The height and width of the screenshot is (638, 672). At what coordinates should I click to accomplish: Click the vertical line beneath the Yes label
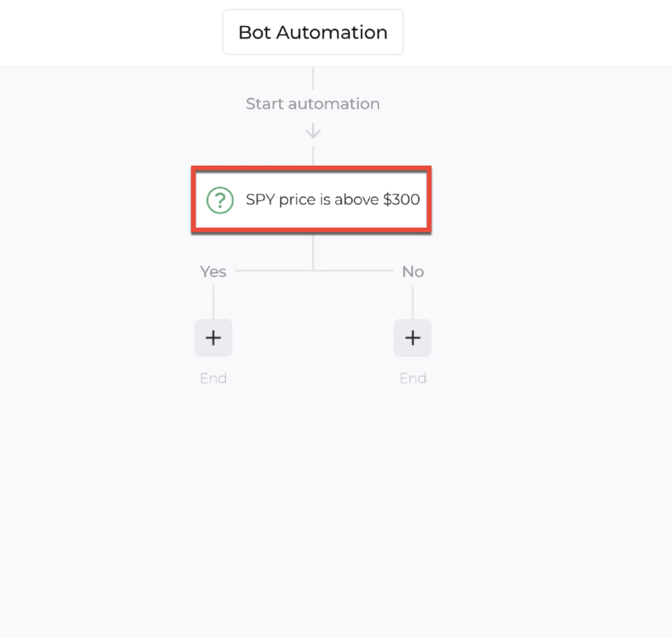pyautogui.click(x=213, y=302)
